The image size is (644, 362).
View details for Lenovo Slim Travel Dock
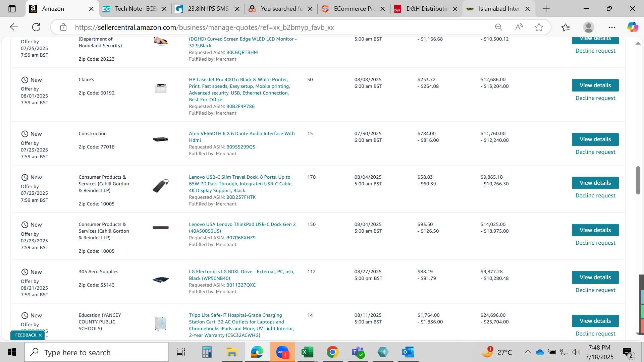point(595,183)
